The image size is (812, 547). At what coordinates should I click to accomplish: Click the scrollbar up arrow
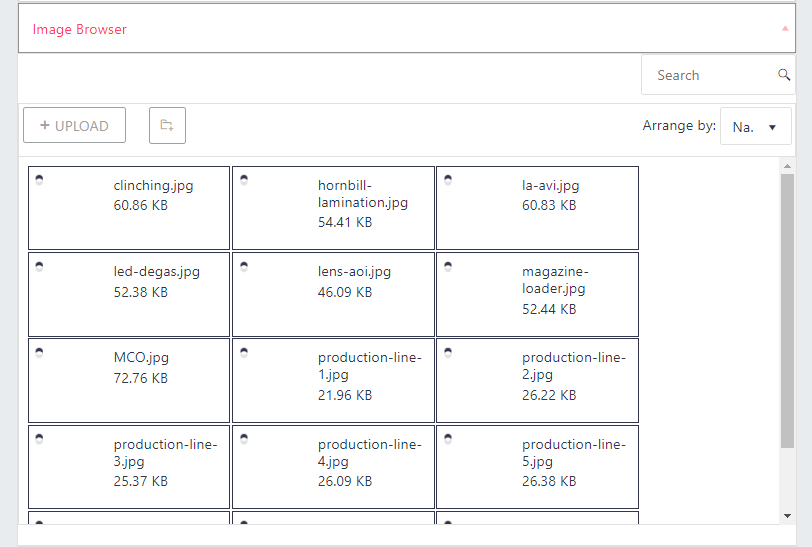(x=787, y=165)
